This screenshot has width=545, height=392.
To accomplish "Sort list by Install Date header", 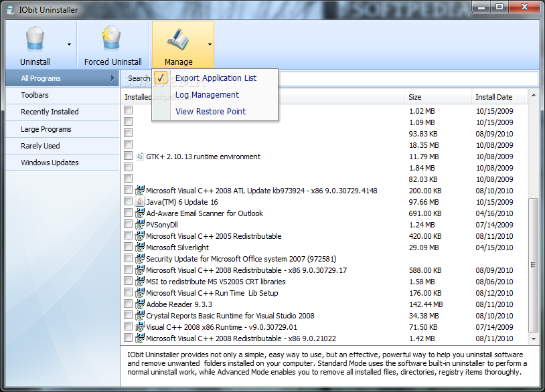I will pos(499,97).
